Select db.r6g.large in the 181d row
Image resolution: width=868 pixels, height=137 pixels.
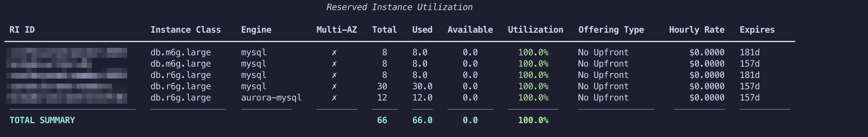pos(181,75)
